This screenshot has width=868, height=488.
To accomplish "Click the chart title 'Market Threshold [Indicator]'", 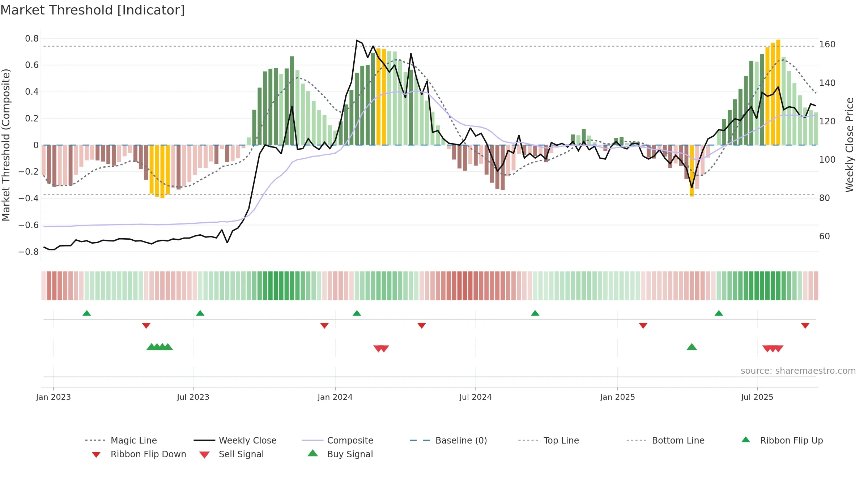I will [x=93, y=10].
